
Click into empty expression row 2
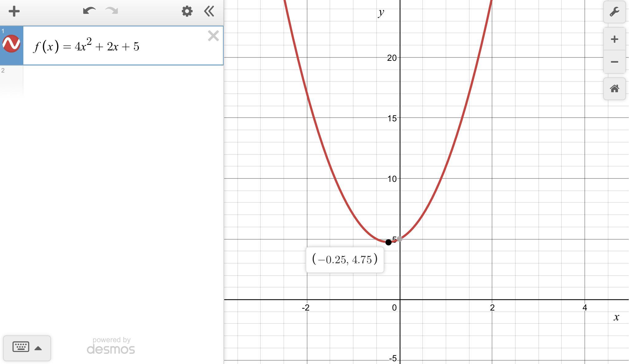pyautogui.click(x=123, y=80)
